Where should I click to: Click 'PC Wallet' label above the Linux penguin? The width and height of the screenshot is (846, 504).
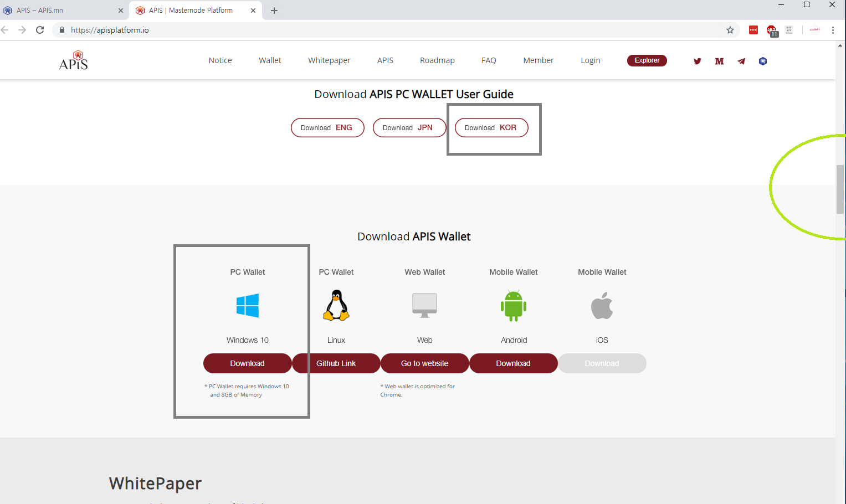pos(336,272)
